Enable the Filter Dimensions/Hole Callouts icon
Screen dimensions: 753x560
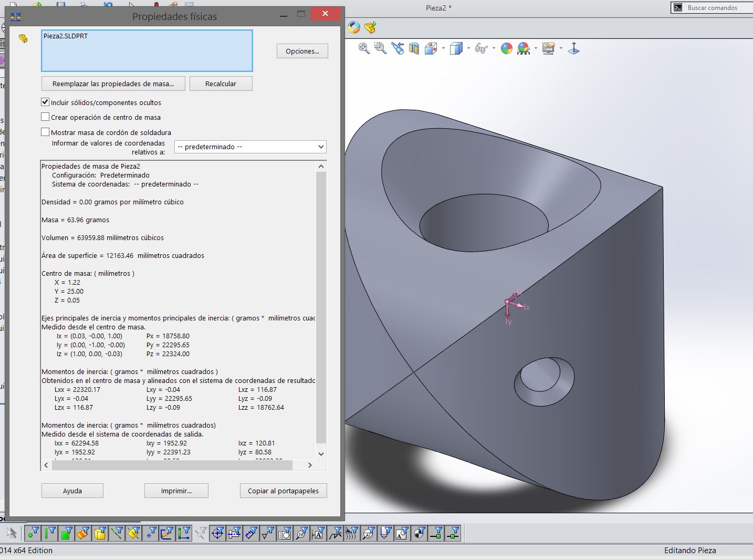[x=251, y=533]
